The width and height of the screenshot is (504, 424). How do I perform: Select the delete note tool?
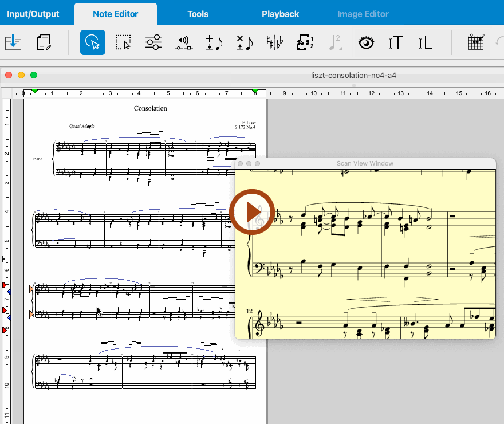[245, 42]
